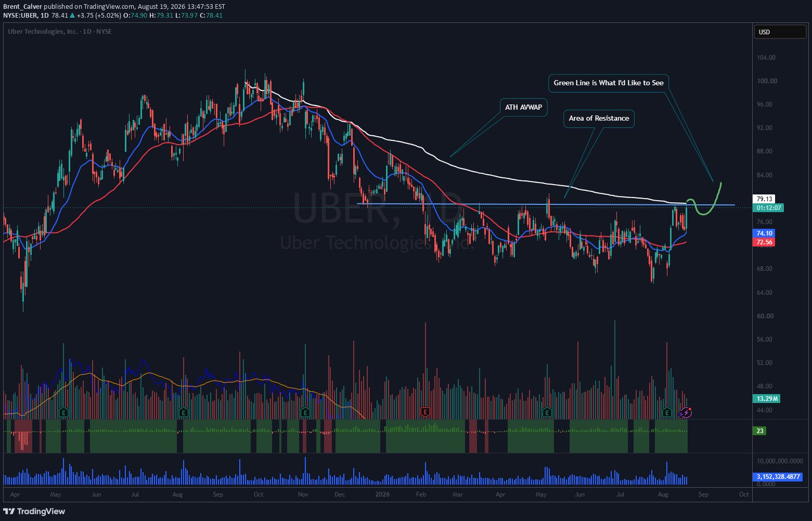Click the 2026 year label on time axis
This screenshot has height=521, width=812.
click(x=382, y=494)
